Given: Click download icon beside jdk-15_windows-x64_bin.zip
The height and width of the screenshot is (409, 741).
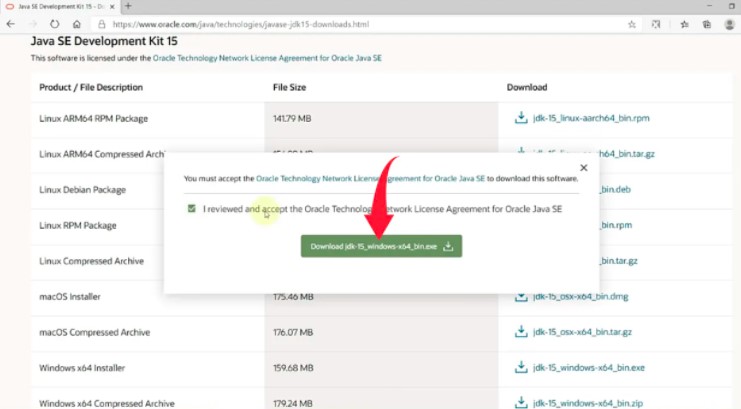Looking at the screenshot, I should point(520,403).
